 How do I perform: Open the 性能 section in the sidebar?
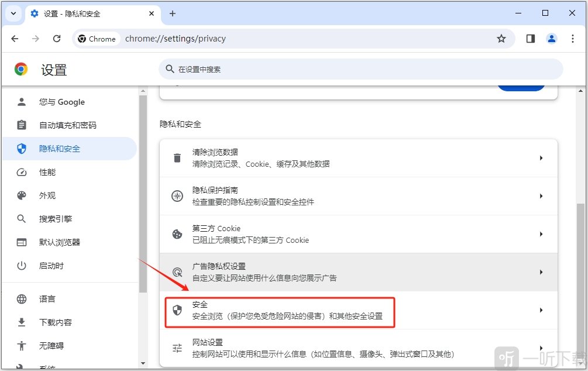(x=47, y=172)
